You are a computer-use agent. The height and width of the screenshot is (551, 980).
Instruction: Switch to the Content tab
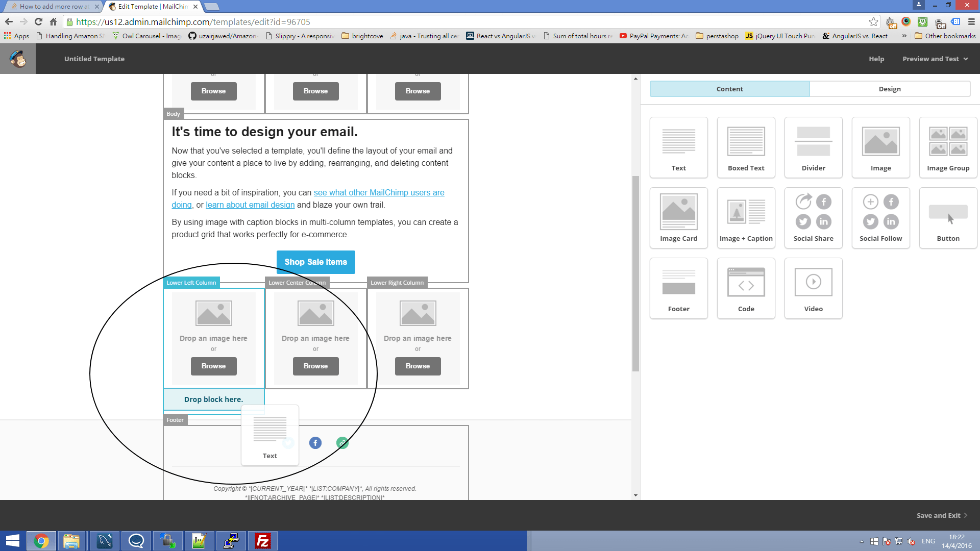click(x=729, y=89)
